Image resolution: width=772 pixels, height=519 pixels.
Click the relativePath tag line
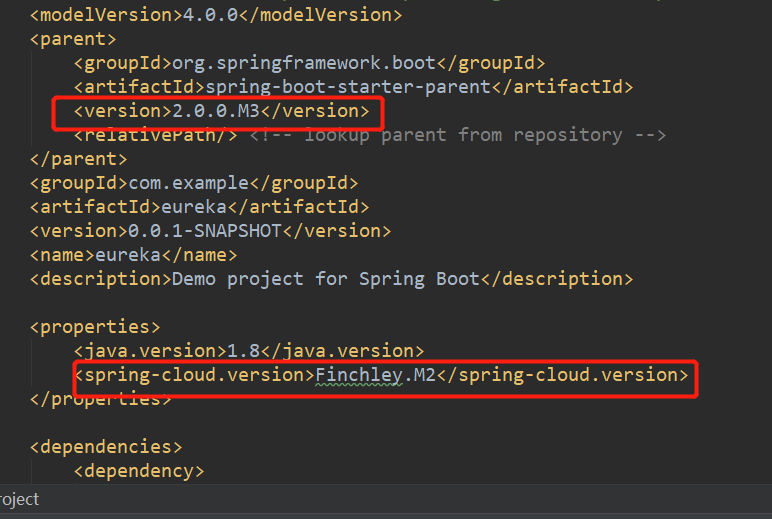156,135
